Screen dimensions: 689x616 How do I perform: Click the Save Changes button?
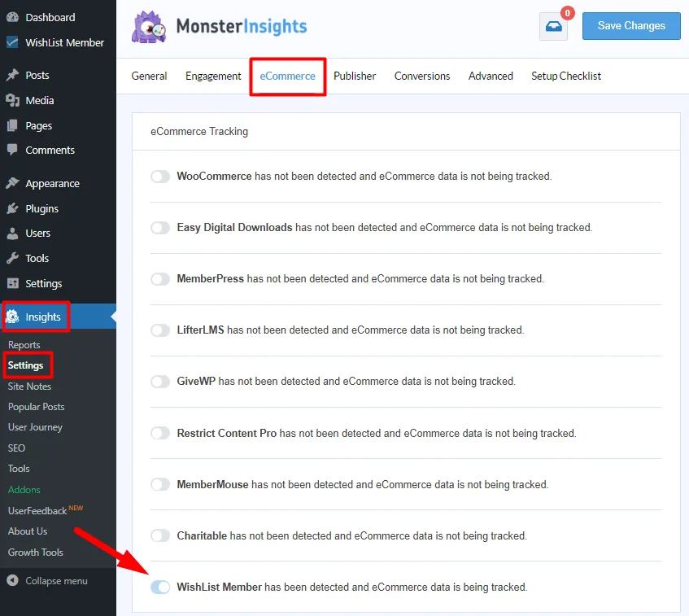[631, 26]
